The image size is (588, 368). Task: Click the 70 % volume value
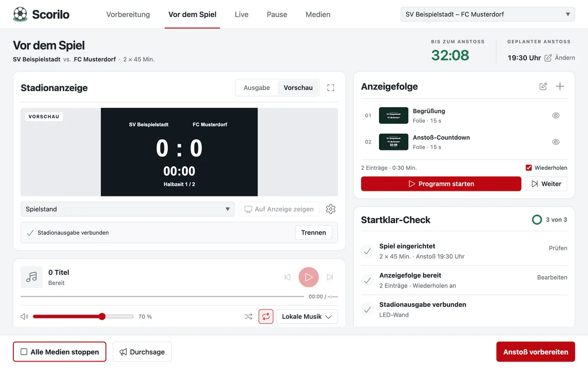tap(145, 316)
